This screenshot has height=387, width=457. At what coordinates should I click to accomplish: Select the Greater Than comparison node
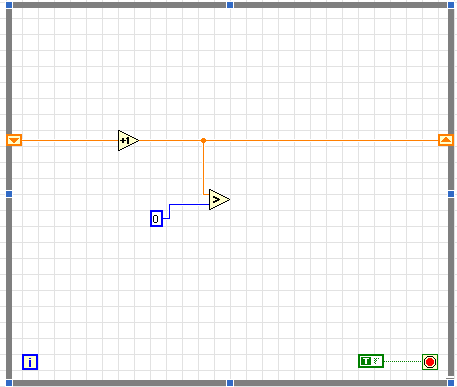219,199
